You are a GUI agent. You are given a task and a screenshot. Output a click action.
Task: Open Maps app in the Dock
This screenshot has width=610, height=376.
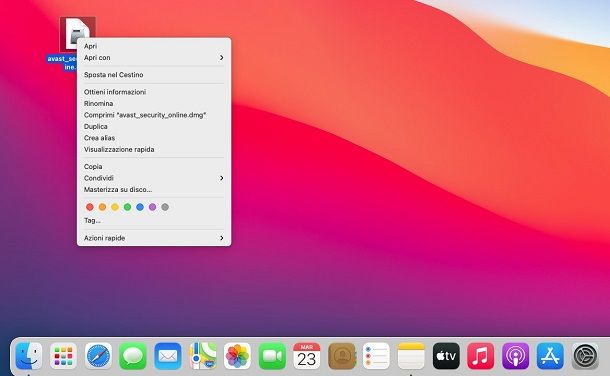pyautogui.click(x=203, y=356)
